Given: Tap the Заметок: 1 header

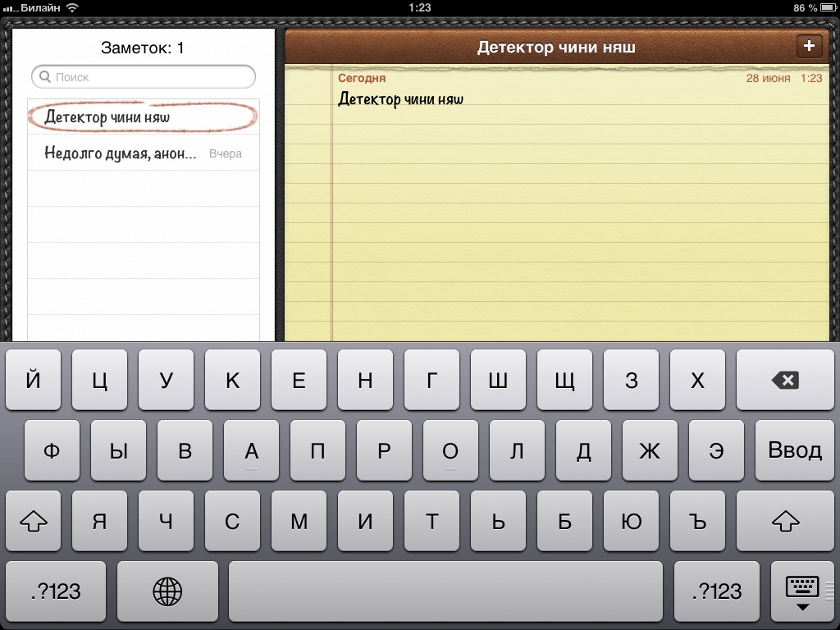Looking at the screenshot, I should click(x=143, y=48).
